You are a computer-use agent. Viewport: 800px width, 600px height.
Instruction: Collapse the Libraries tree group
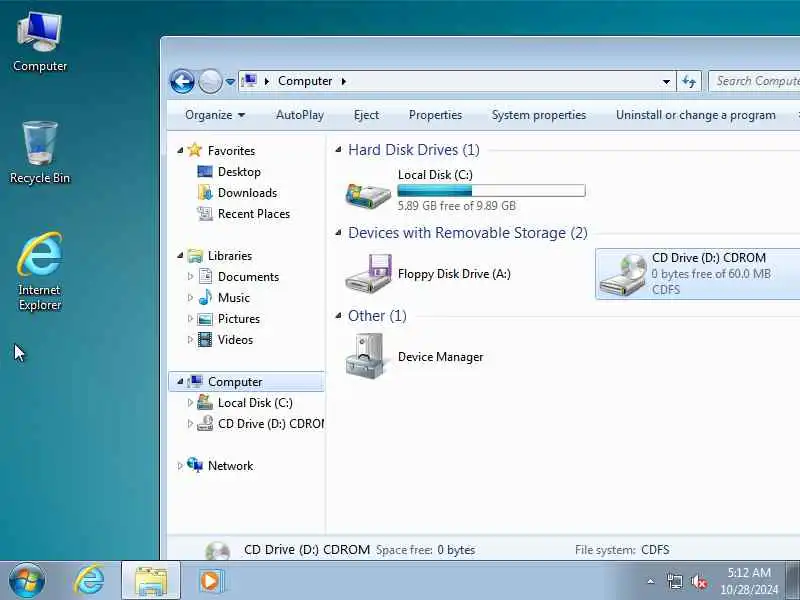click(x=180, y=256)
